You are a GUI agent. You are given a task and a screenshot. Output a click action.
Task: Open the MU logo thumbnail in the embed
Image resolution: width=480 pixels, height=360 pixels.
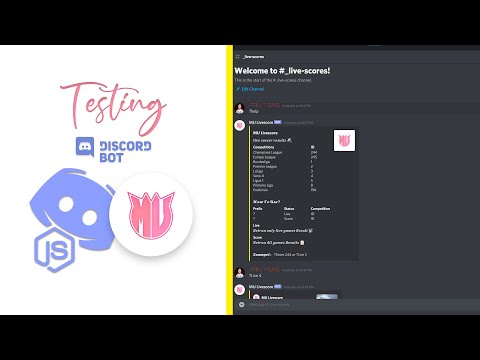click(344, 141)
